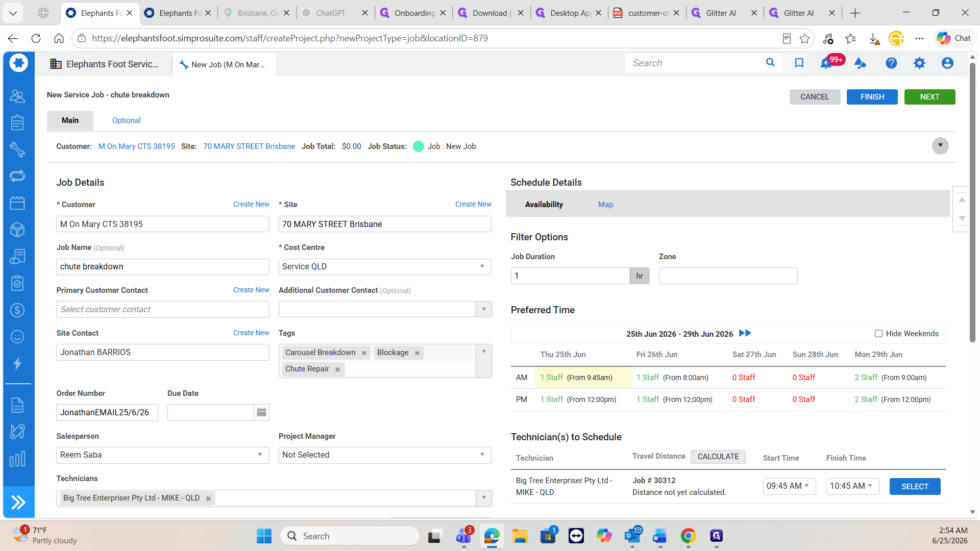Open the Elephants Foot Service tab
980x551 pixels.
pos(105,64)
